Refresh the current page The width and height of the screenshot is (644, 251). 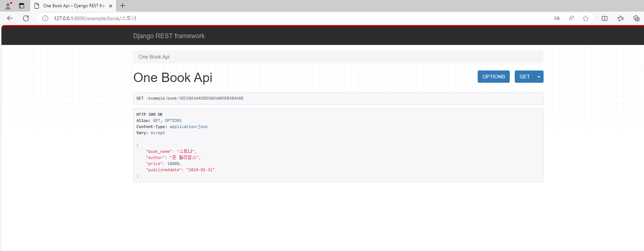click(26, 18)
